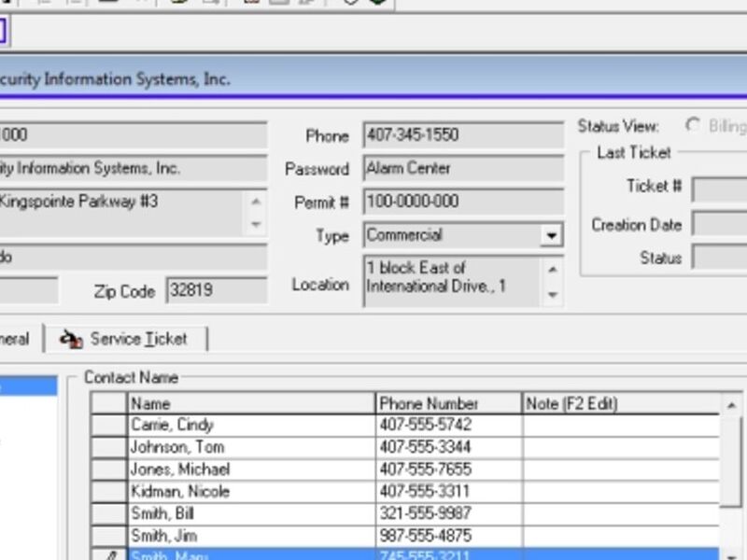747x560 pixels.
Task: Click the Phone Number column header
Action: 449,404
